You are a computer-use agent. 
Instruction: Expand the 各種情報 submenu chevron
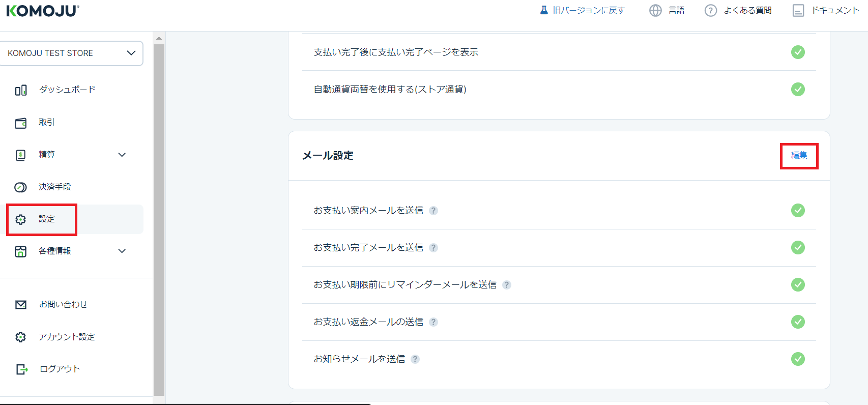(x=122, y=251)
